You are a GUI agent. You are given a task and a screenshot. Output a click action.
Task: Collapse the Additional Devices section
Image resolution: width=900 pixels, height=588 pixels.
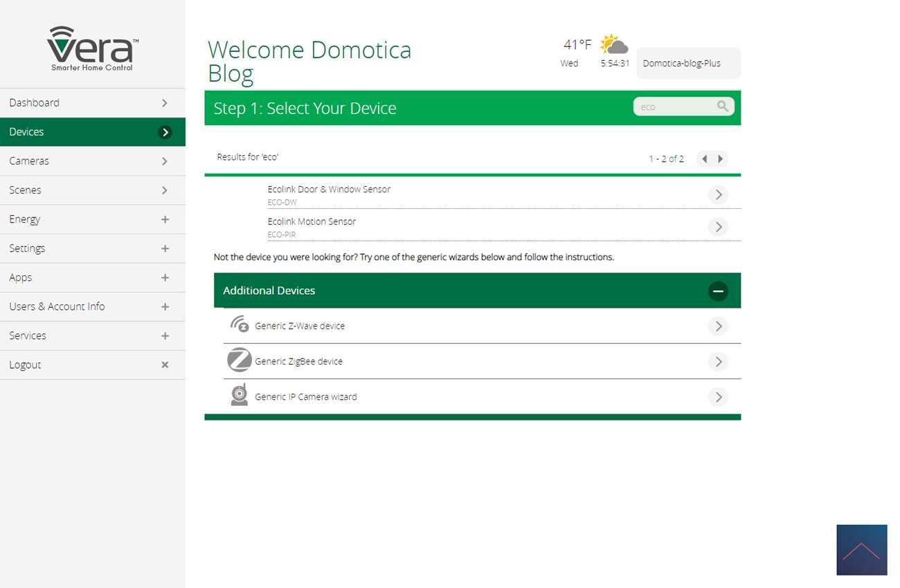[718, 291]
